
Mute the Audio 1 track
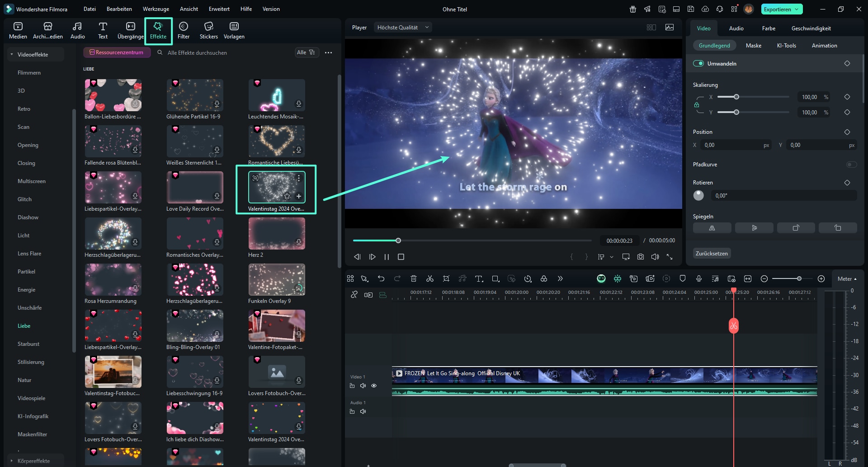363,411
